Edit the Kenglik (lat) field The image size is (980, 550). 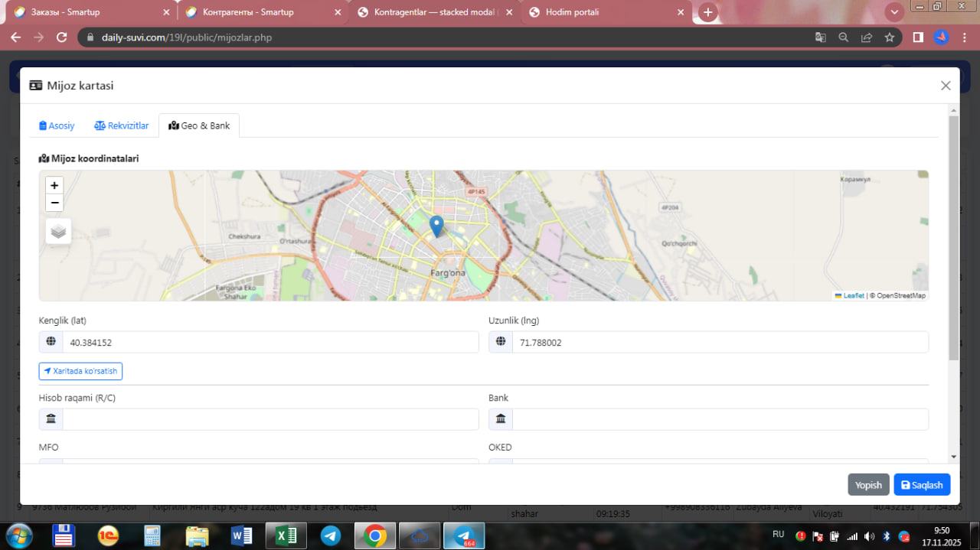point(270,343)
